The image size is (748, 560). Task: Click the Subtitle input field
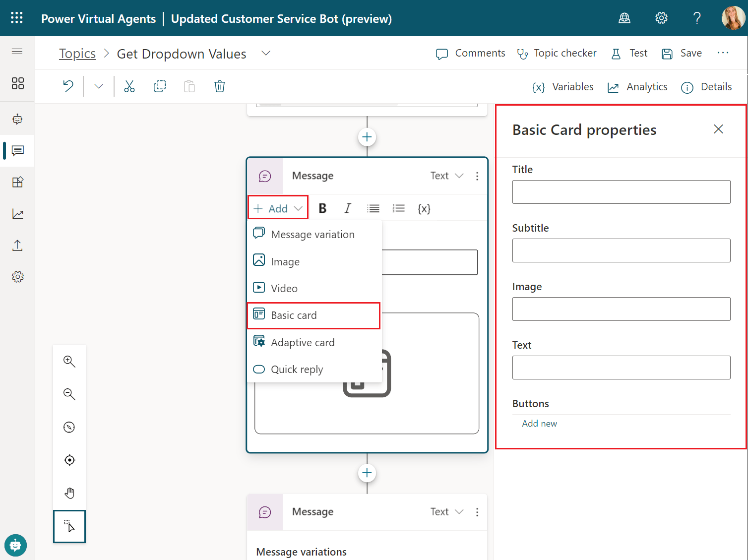tap(621, 250)
